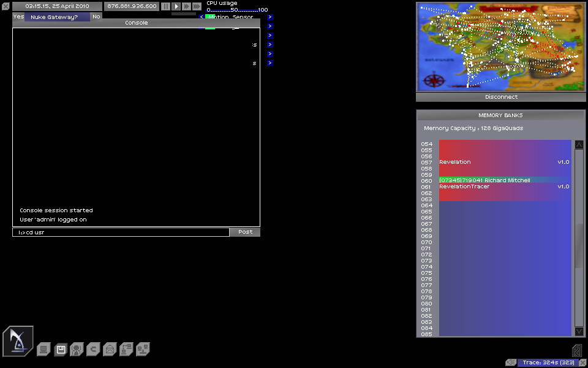Open the agent status person icon

[x=77, y=350]
